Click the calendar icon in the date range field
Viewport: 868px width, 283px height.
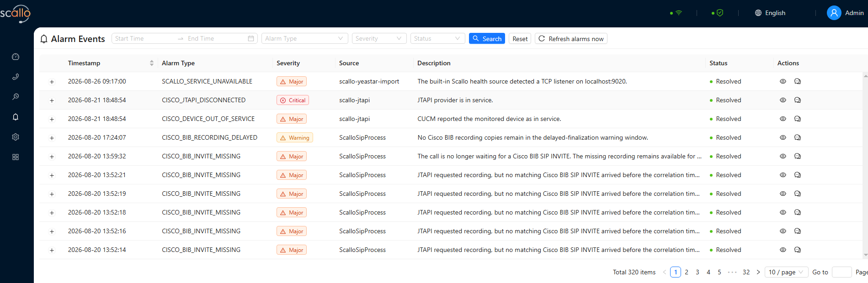251,38
